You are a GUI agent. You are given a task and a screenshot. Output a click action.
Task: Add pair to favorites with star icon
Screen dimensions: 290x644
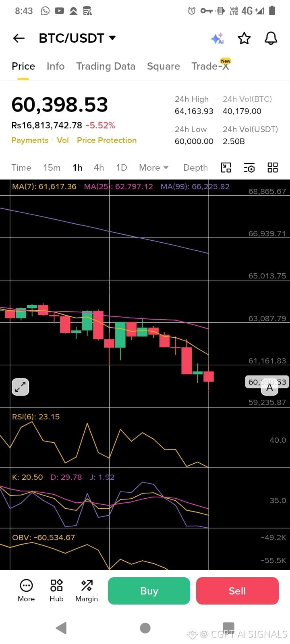(244, 39)
